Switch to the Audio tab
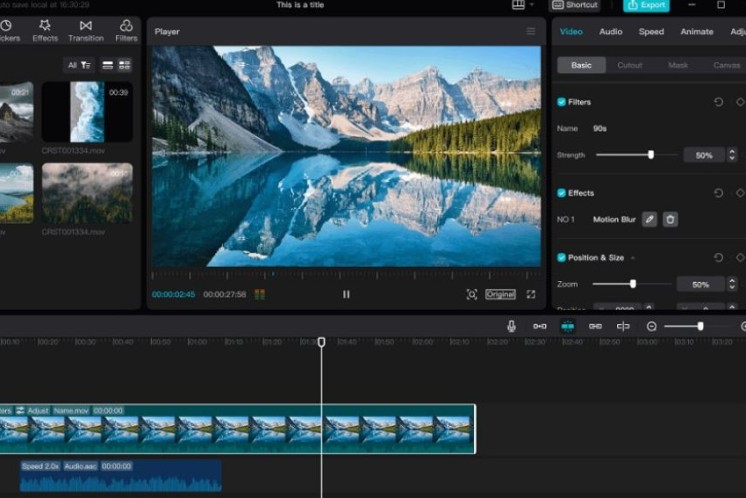 tap(610, 31)
